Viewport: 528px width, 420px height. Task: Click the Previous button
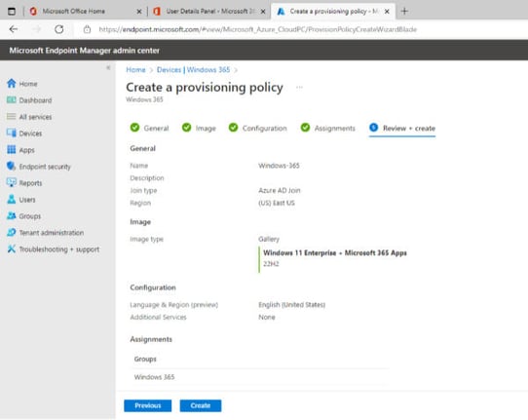click(x=147, y=405)
